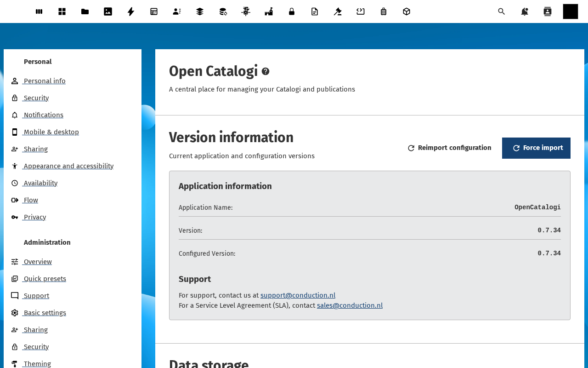Open the contact card app icon in top bar
Image resolution: width=588 pixels, height=368 pixels.
177,11
